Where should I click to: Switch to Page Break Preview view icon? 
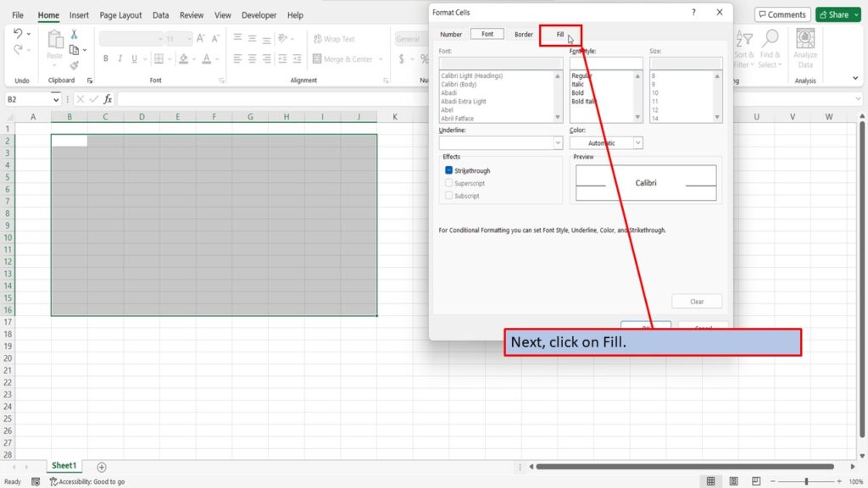coord(755,481)
